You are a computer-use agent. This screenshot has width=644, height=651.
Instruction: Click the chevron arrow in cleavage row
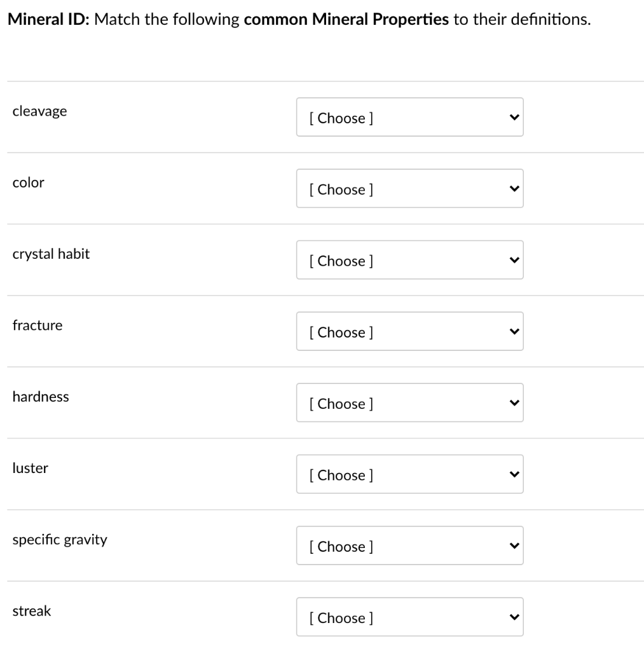pyautogui.click(x=514, y=118)
